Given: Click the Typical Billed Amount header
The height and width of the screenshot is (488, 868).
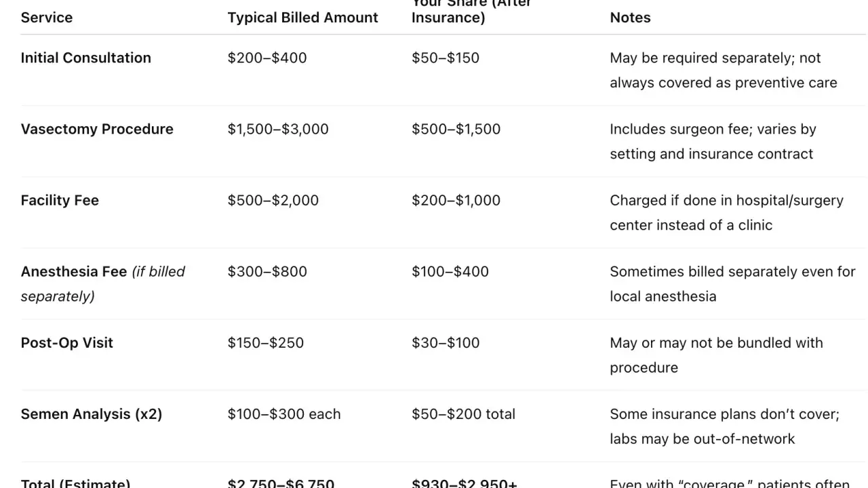Looking at the screenshot, I should click(x=302, y=18).
